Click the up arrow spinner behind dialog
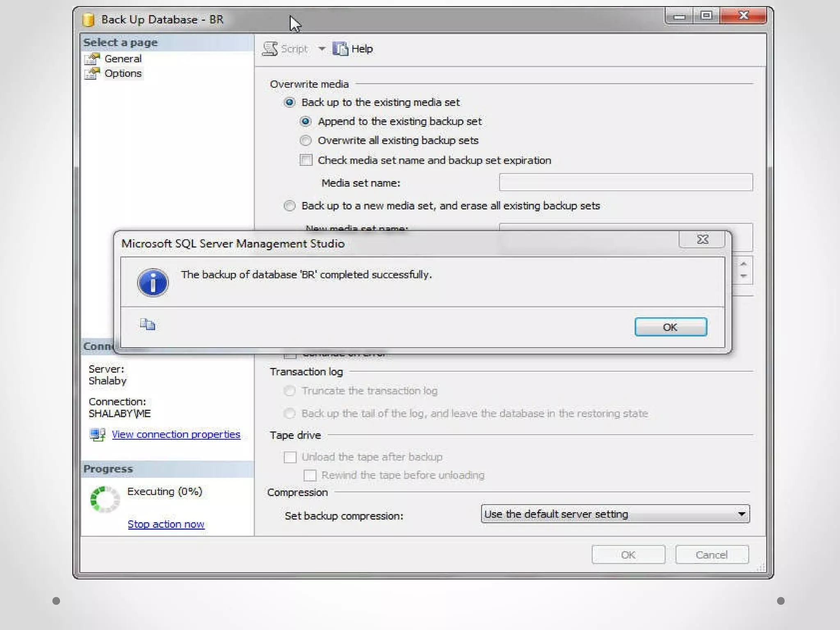 744,264
